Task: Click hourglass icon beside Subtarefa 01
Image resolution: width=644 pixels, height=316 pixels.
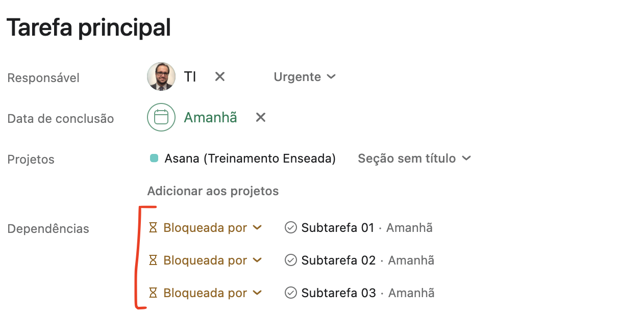Action: coord(153,228)
